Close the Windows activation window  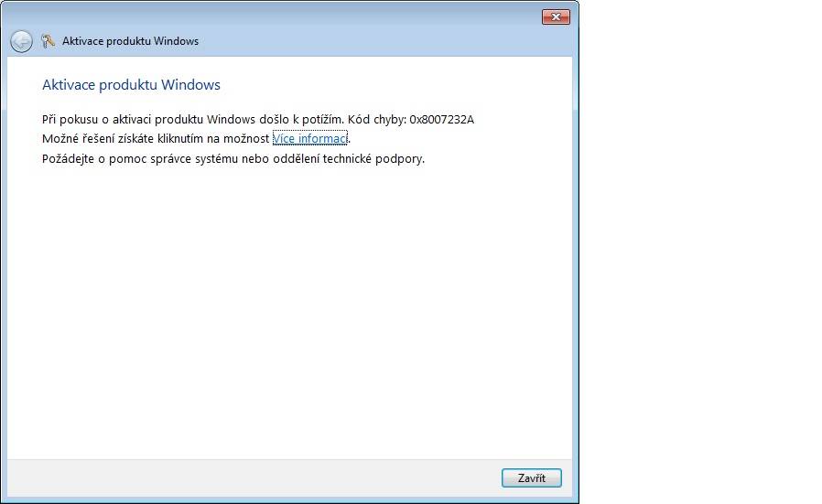(557, 16)
